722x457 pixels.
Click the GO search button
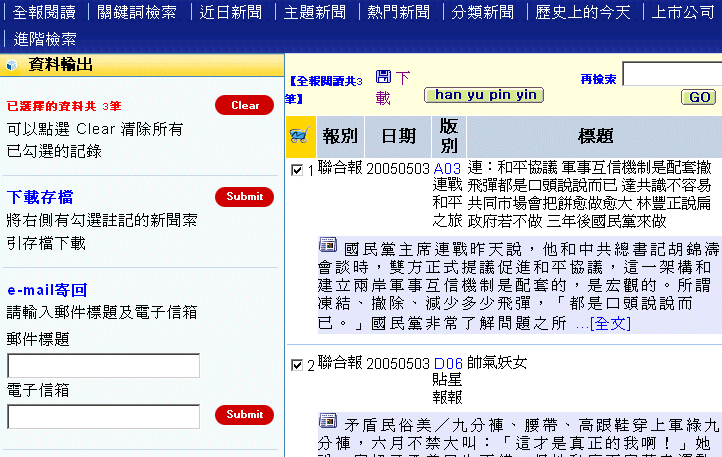click(x=698, y=97)
